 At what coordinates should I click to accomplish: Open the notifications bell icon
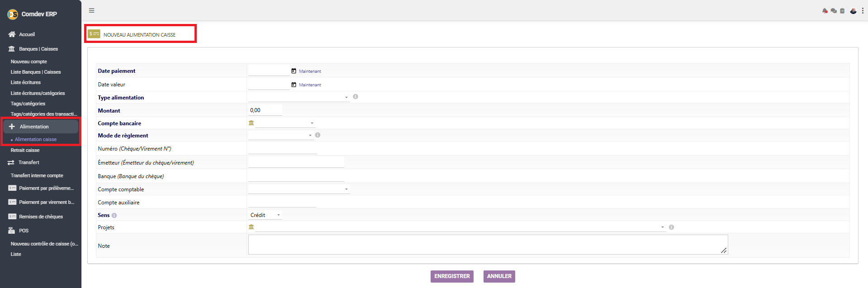825,11
